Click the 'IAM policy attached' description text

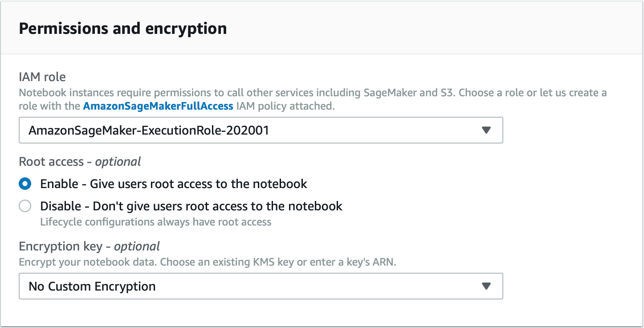[x=285, y=106]
